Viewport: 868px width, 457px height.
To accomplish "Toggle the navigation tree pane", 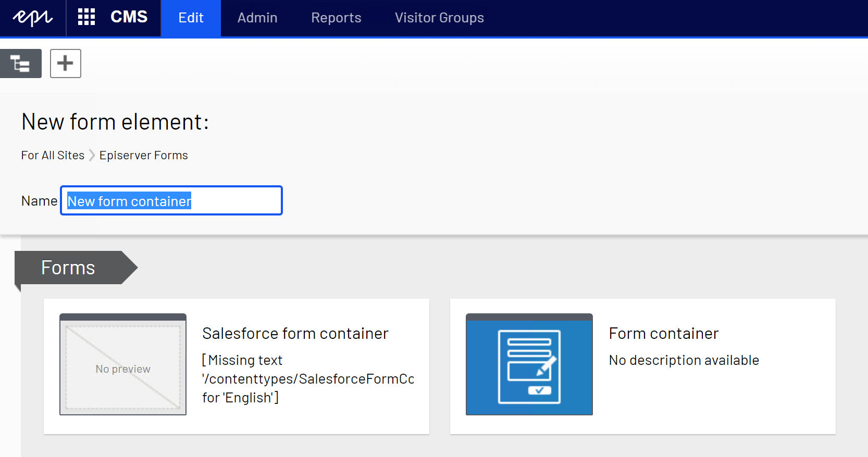I will [x=20, y=64].
